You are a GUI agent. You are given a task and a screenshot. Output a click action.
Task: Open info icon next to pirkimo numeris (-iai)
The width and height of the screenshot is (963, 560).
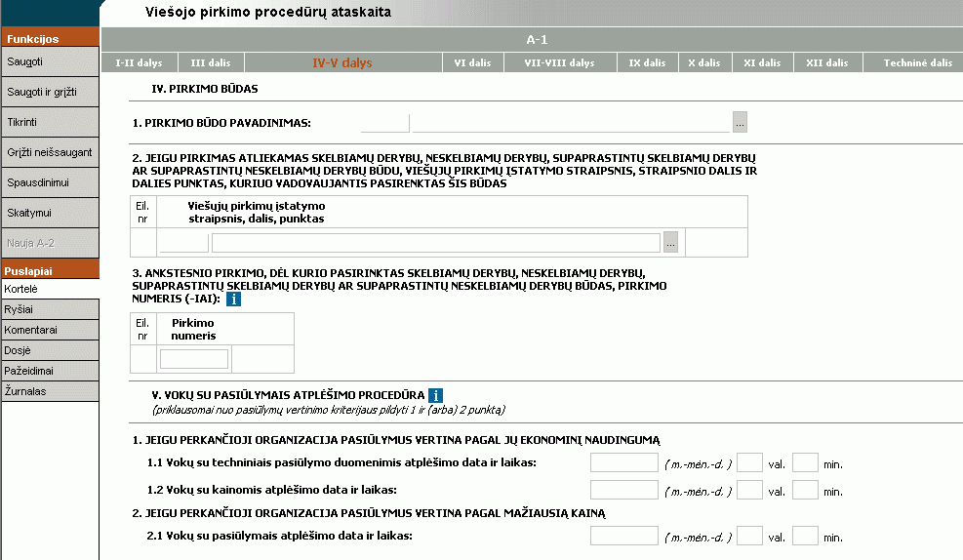point(233,300)
